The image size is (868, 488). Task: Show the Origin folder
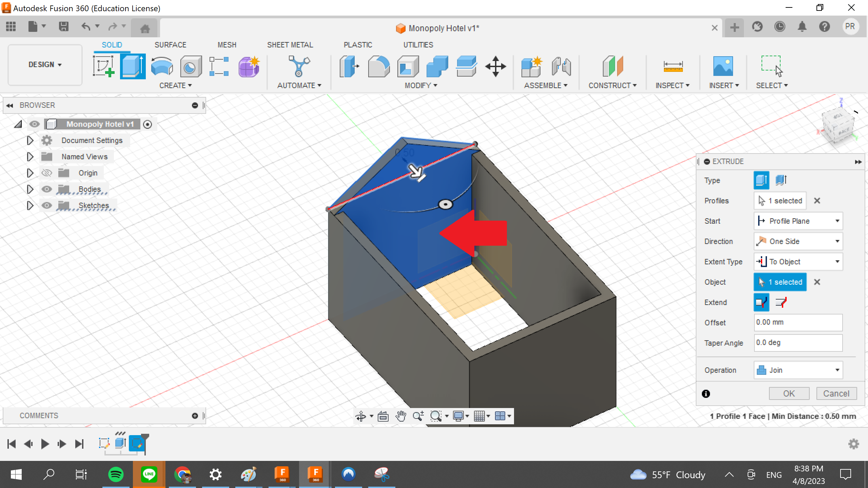click(46, 173)
